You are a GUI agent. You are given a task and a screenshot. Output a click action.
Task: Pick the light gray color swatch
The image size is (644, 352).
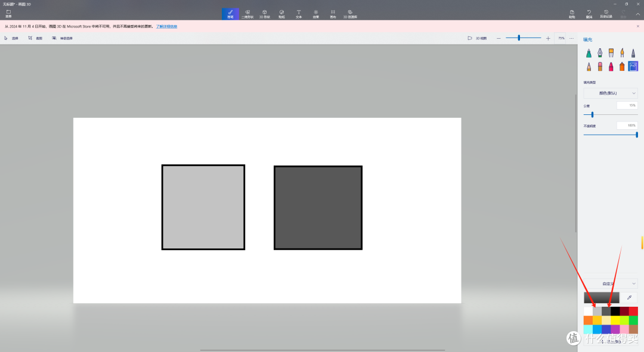click(x=597, y=311)
